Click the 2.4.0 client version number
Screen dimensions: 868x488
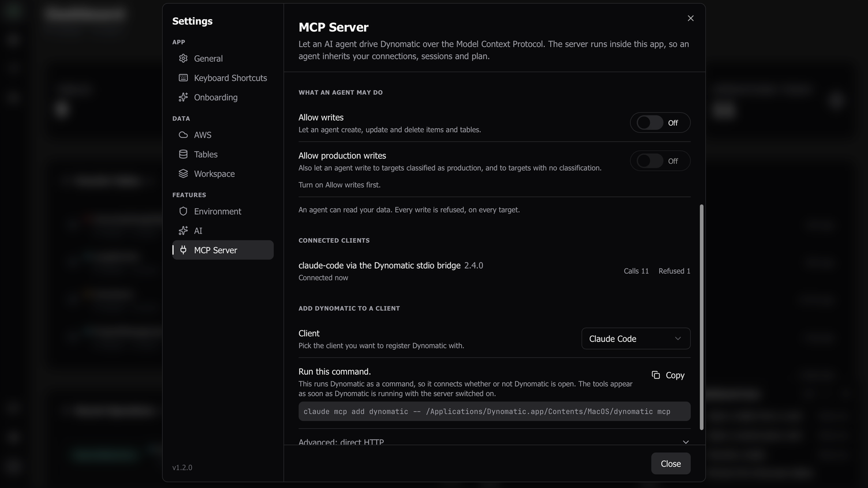[x=474, y=265]
